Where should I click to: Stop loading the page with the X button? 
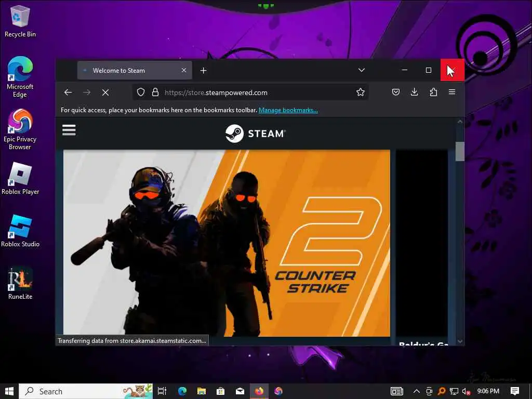(x=105, y=92)
